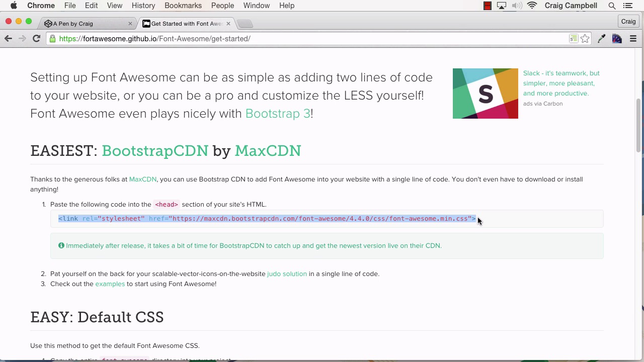Click the EASY: Default CSS heading

(97, 317)
